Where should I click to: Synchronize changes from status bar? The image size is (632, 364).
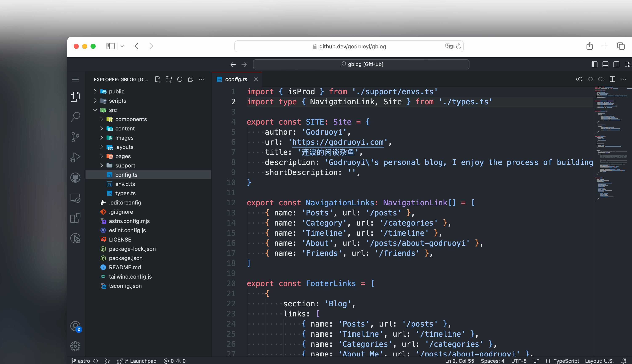pyautogui.click(x=96, y=361)
